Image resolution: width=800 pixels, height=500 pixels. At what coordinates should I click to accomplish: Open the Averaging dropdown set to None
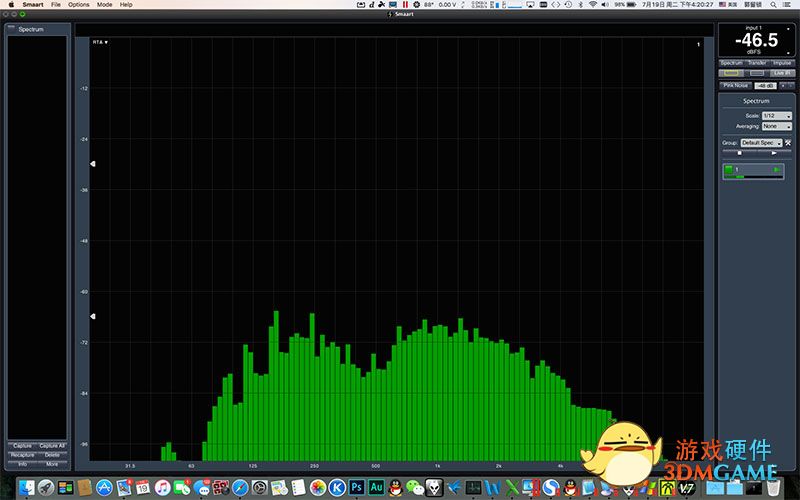pyautogui.click(x=776, y=126)
